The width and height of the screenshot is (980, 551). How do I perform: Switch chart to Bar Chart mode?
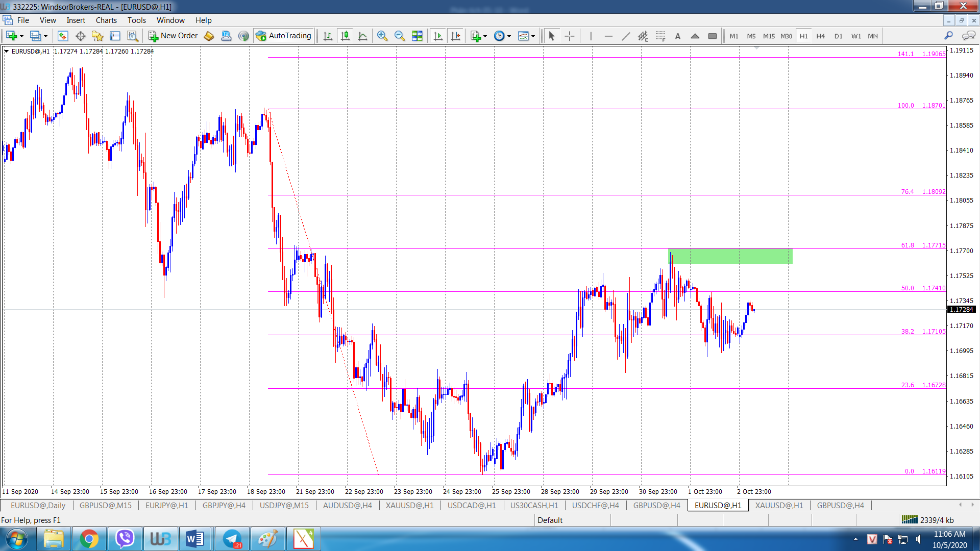328,36
